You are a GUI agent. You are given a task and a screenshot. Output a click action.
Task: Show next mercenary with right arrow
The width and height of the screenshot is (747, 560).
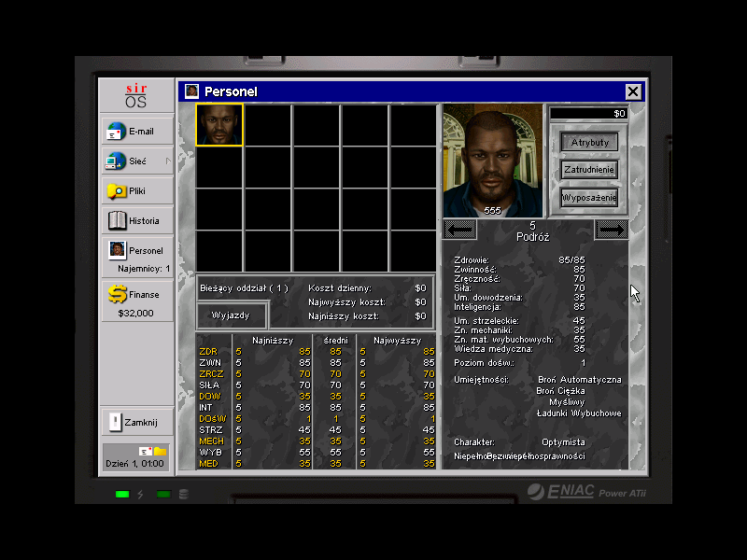coord(611,230)
